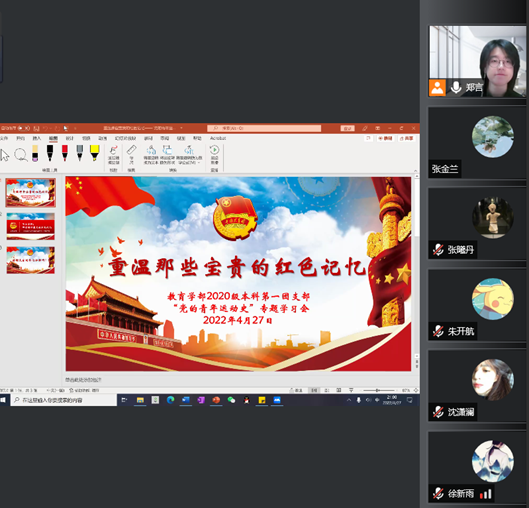
Task: Click the Sign in button
Action: point(347,128)
